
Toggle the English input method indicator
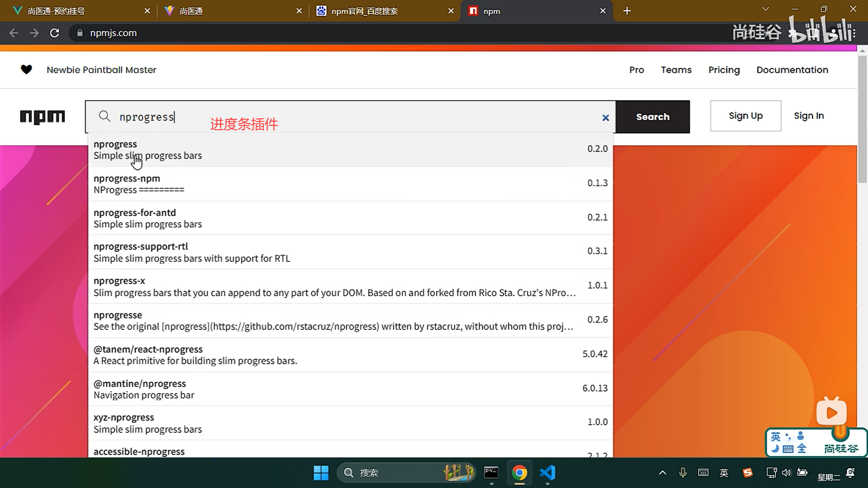point(724,473)
